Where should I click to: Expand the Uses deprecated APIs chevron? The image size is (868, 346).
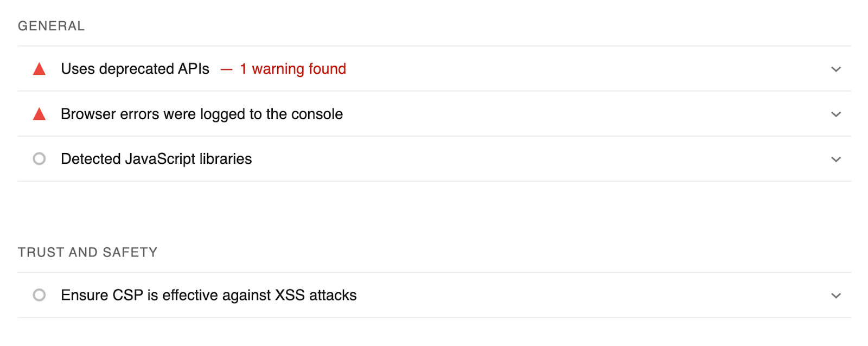click(836, 69)
